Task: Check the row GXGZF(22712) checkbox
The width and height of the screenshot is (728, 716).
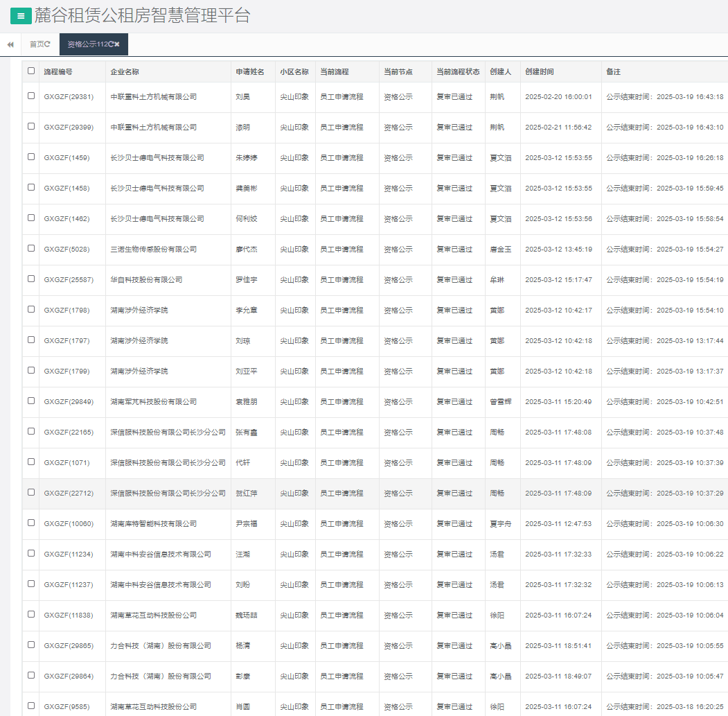Action: coord(31,492)
